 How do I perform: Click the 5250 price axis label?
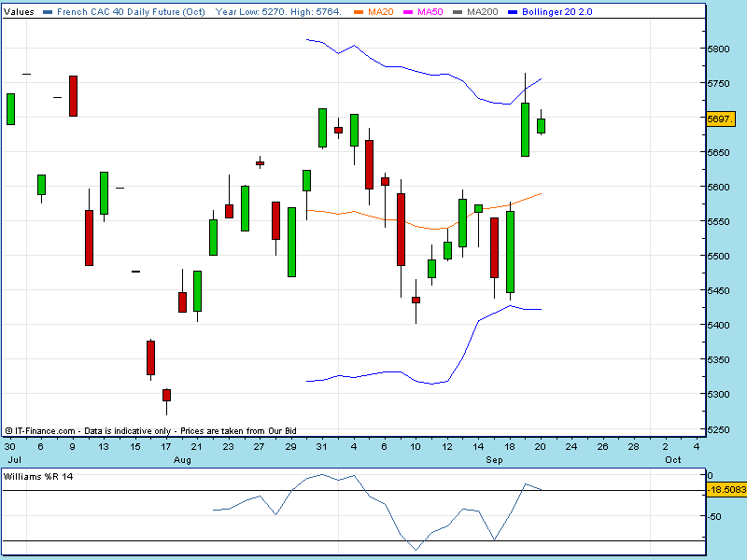pyautogui.click(x=718, y=429)
